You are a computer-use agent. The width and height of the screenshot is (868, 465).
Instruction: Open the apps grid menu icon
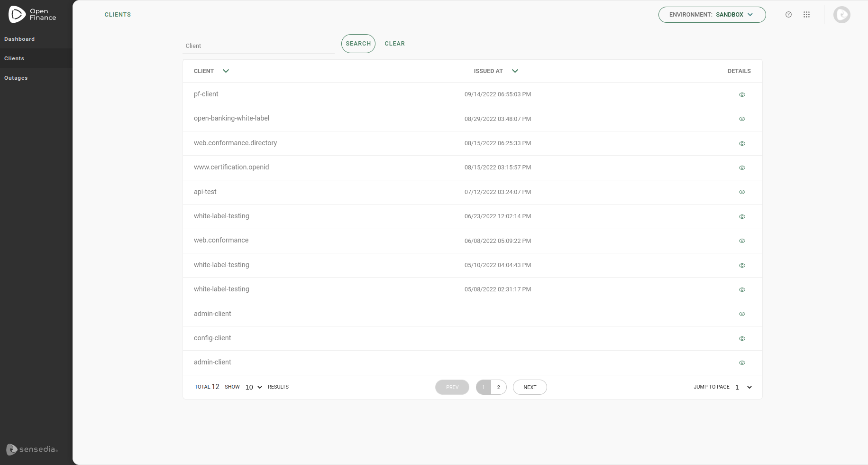[806, 15]
